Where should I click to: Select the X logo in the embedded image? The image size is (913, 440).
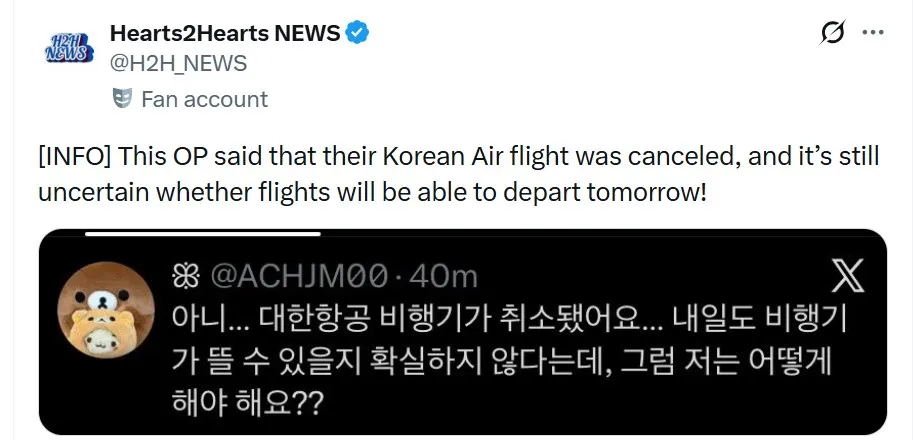pos(847,276)
